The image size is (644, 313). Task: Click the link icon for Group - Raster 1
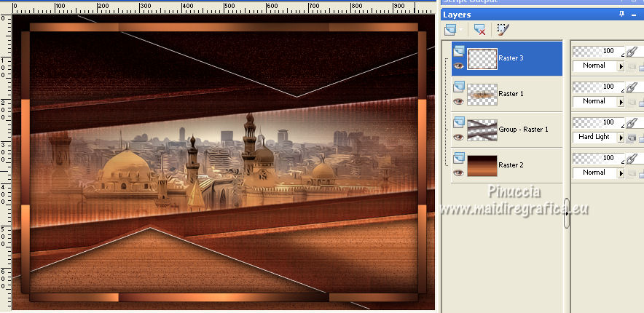[631, 123]
